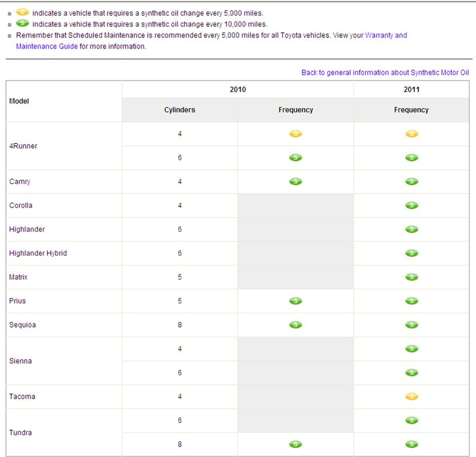Click the "Tundra" model name
Image resolution: width=476 pixels, height=457 pixels.
[20, 432]
